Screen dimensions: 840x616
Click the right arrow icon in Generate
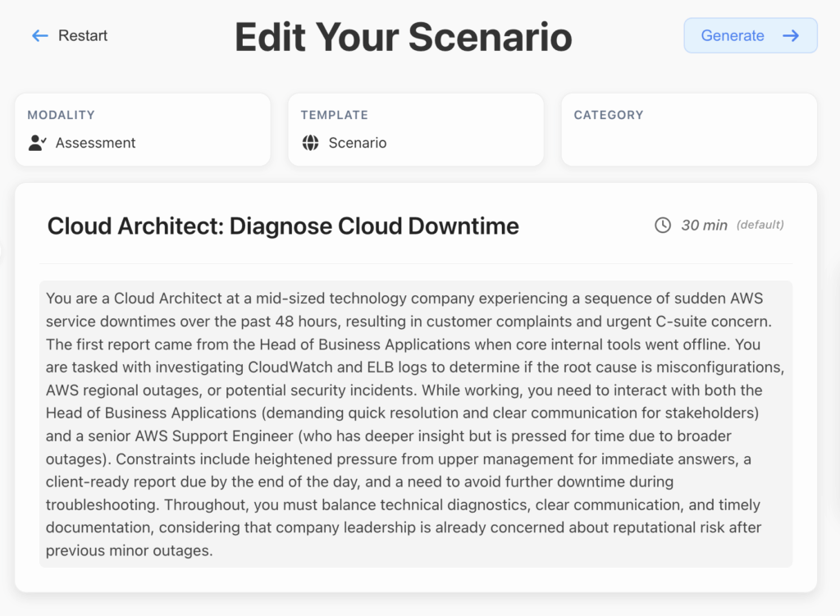(791, 36)
